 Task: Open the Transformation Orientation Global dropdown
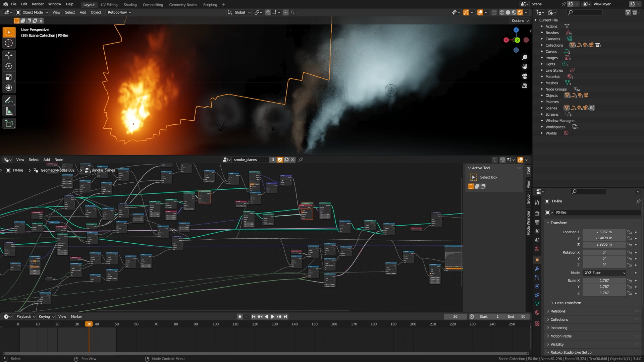(239, 12)
